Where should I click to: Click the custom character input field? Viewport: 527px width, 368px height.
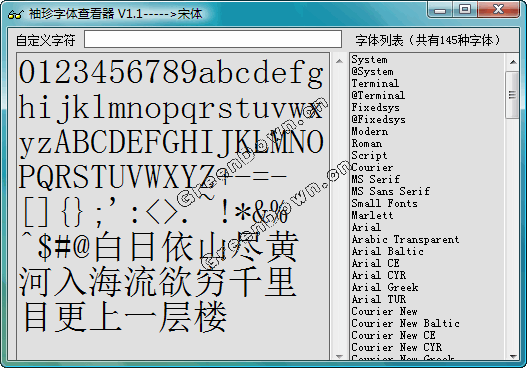pos(213,39)
